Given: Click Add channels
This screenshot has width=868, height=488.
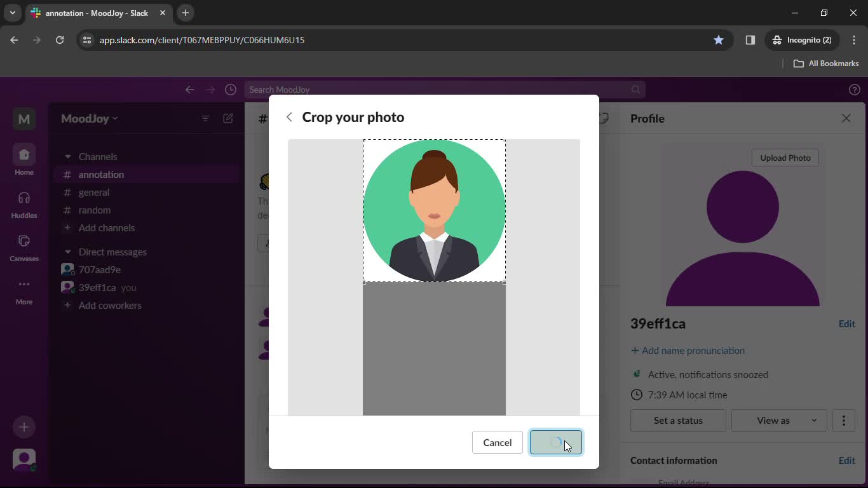Looking at the screenshot, I should [147, 227].
